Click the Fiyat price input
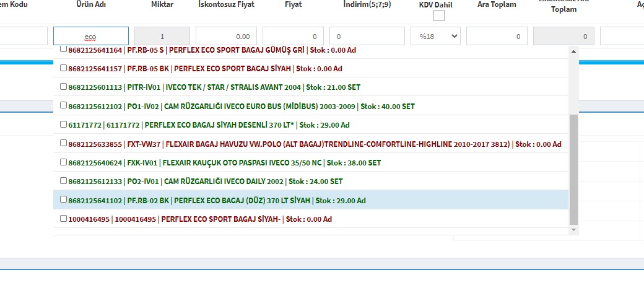The width and height of the screenshot is (644, 285). tap(293, 37)
